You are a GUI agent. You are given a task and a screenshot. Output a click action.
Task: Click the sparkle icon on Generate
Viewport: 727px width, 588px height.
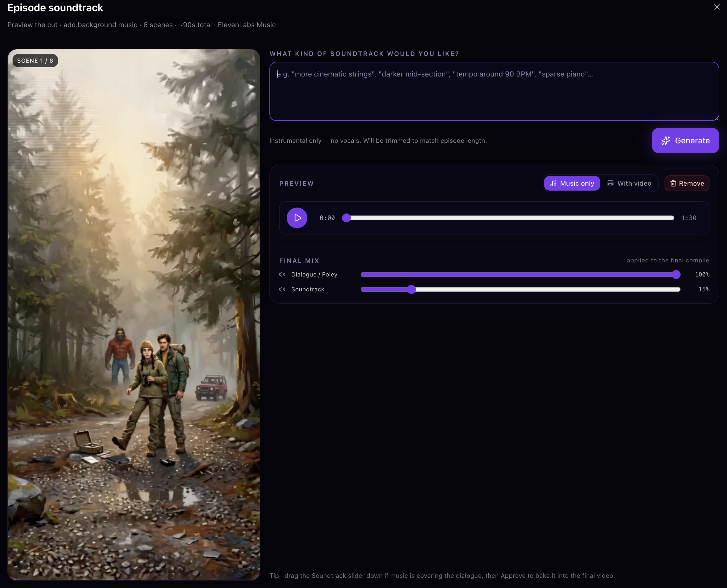click(x=666, y=140)
